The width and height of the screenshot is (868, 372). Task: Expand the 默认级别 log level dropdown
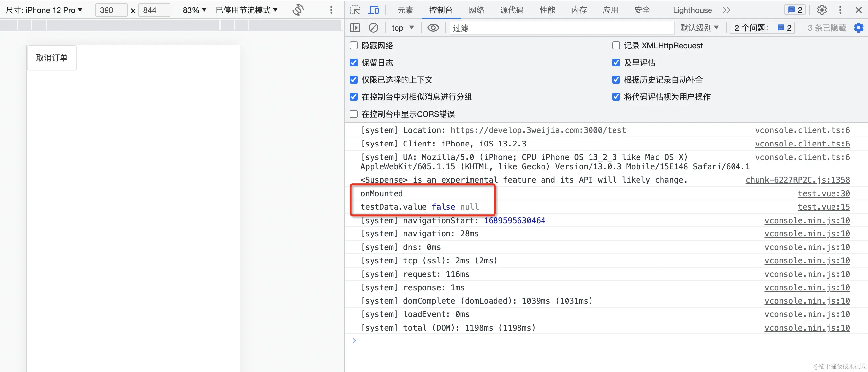coord(699,28)
